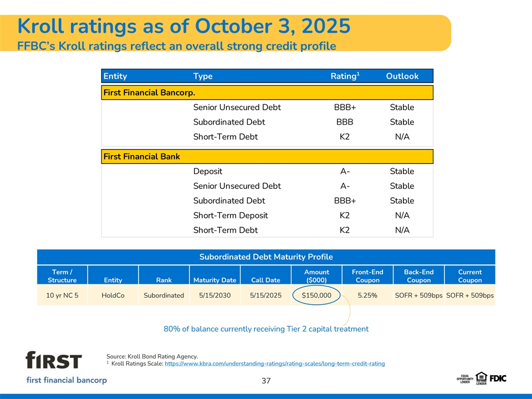Select the 80% Tier 2 capital treatment note
The width and height of the screenshot is (532, 399).
tap(266, 329)
